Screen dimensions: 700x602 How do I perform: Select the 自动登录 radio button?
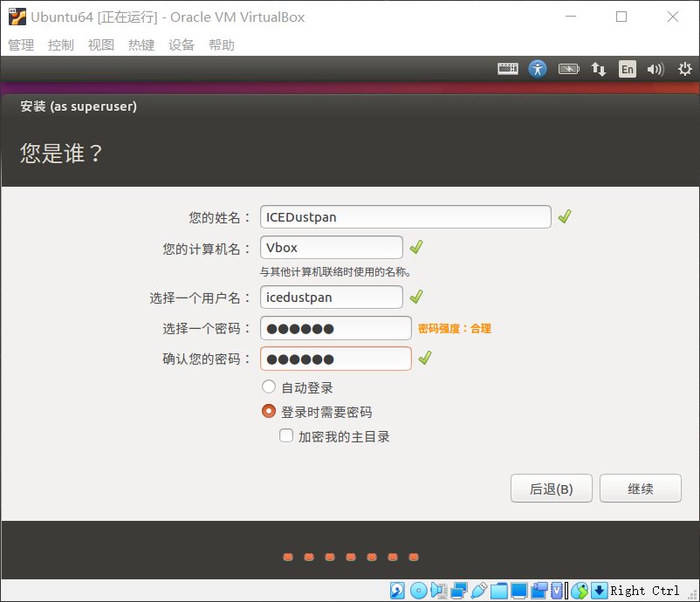pos(269,387)
